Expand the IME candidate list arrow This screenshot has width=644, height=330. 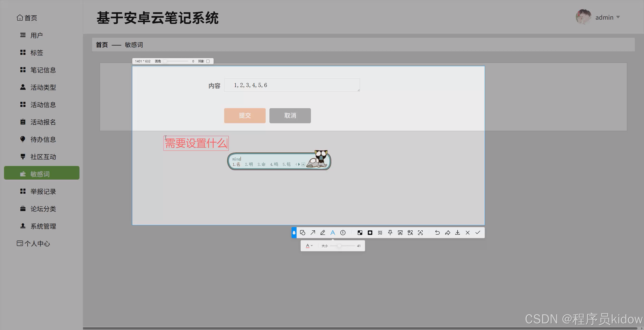303,164
